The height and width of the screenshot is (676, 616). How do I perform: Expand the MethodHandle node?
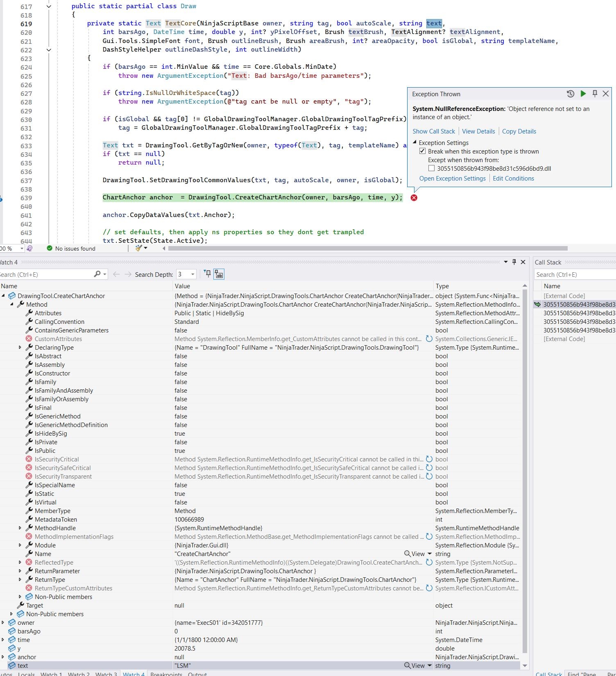20,528
